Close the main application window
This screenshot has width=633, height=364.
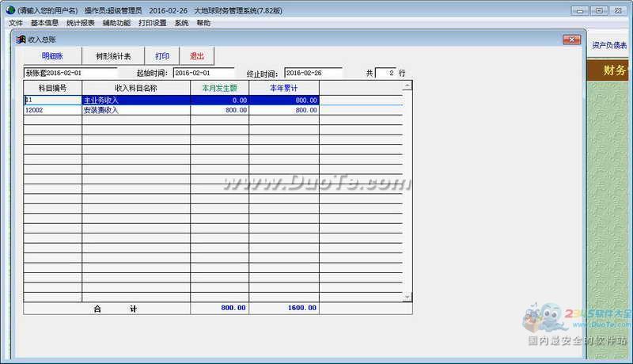[x=618, y=11]
